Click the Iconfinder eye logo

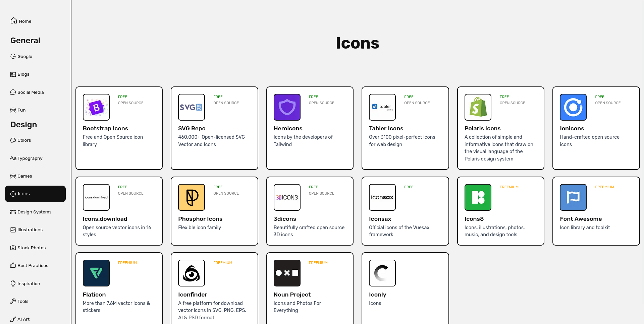[x=192, y=273]
